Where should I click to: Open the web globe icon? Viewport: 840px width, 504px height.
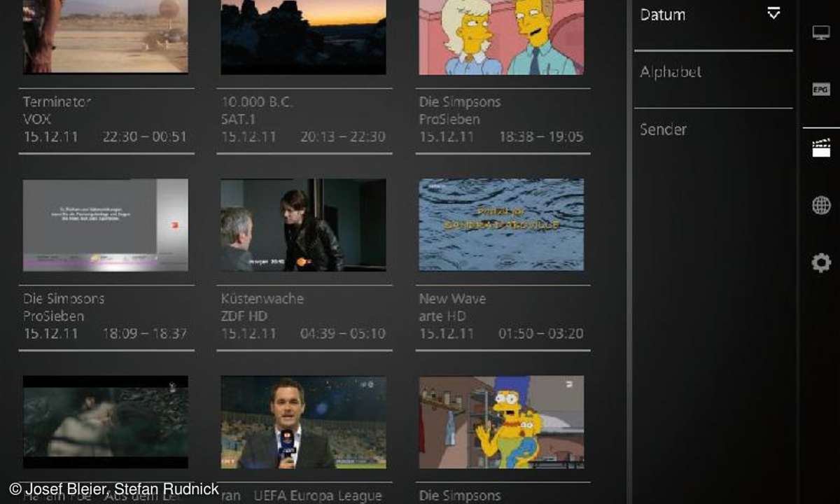[821, 205]
